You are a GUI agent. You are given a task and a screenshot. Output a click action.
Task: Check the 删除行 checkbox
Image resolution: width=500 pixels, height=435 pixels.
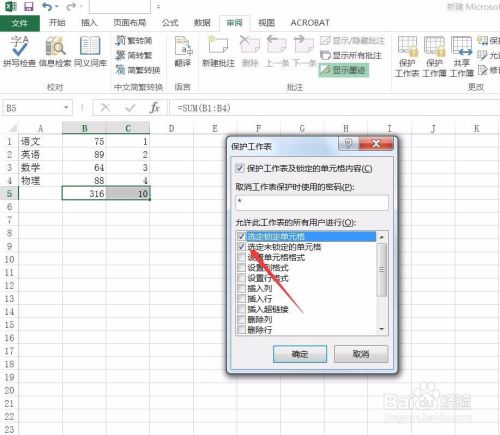click(241, 330)
